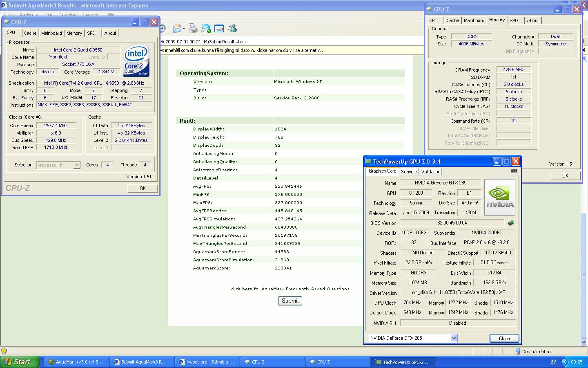This screenshot has height=368, width=588.
Task: Switch to Sensors tab in GPU-Z
Action: coord(409,172)
